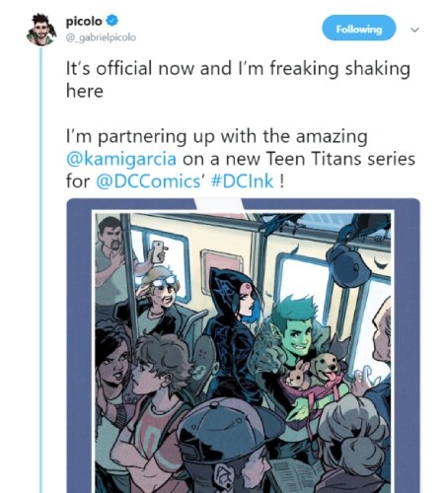Open the @kamigarcia mention

(121, 159)
